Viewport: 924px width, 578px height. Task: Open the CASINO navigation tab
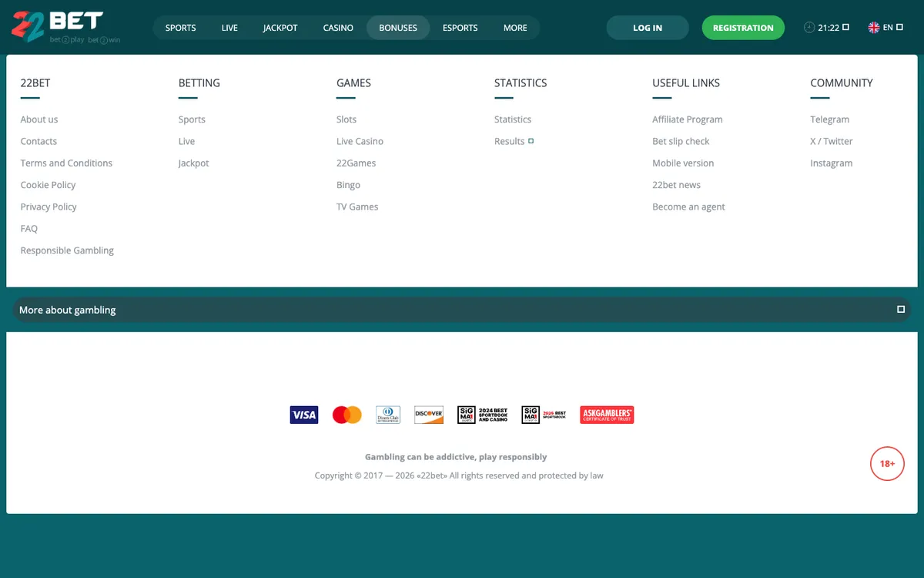(x=338, y=28)
